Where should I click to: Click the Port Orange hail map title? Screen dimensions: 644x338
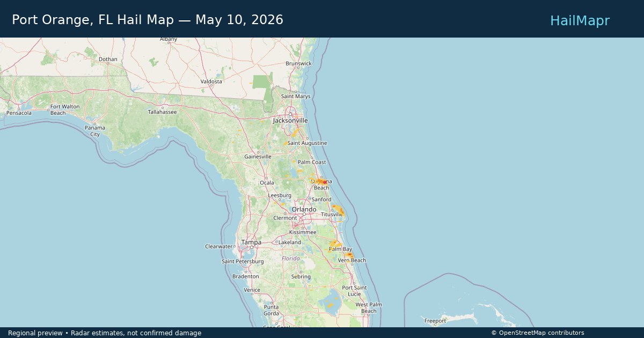[x=148, y=20]
